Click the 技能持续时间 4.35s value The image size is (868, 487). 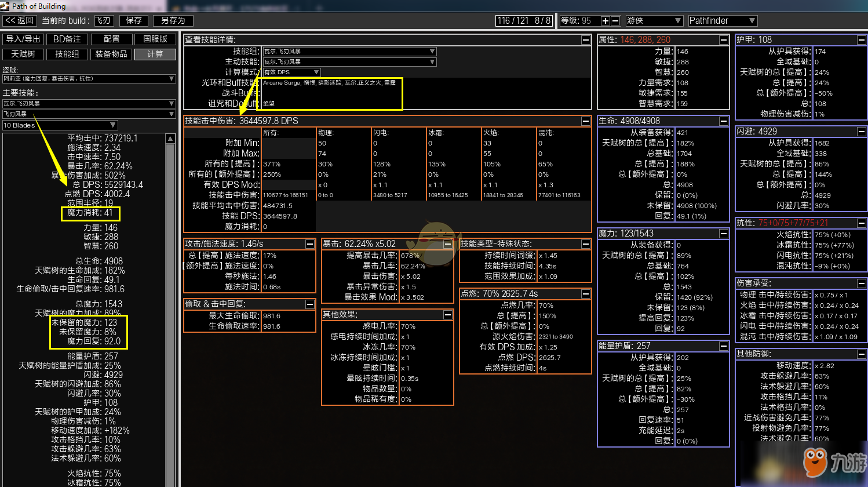548,266
